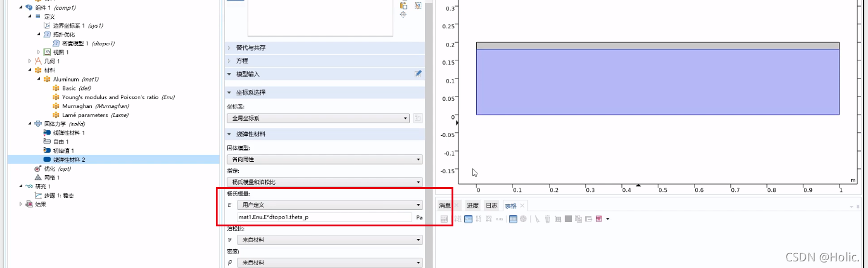This screenshot has height=268, width=868.
Task: Expand the 替代与共存 section
Action: tap(229, 48)
